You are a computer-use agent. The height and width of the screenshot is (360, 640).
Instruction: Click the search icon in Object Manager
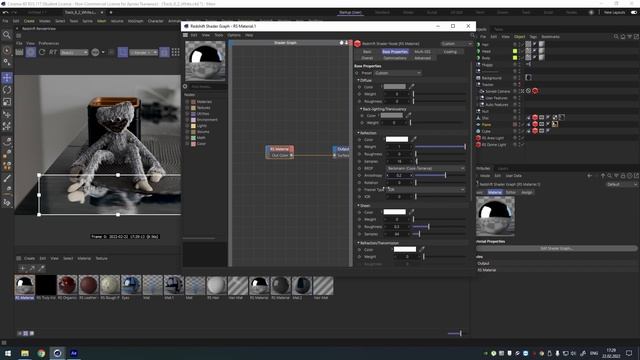point(616,37)
